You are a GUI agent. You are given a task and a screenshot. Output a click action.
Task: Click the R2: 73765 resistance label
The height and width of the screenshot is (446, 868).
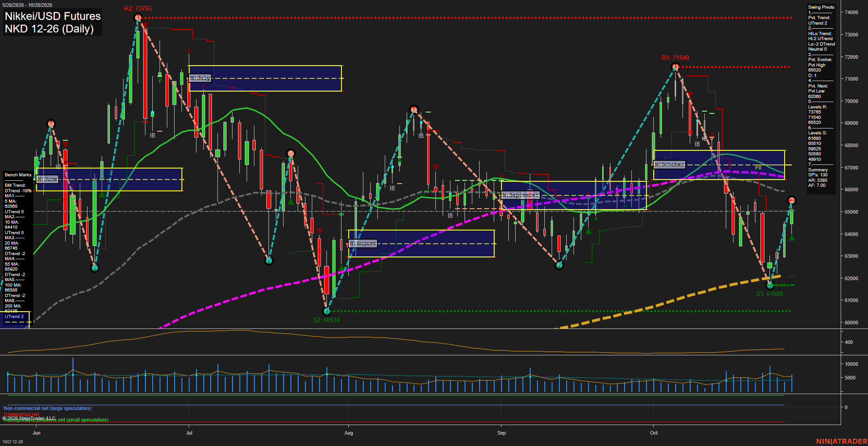click(x=138, y=9)
